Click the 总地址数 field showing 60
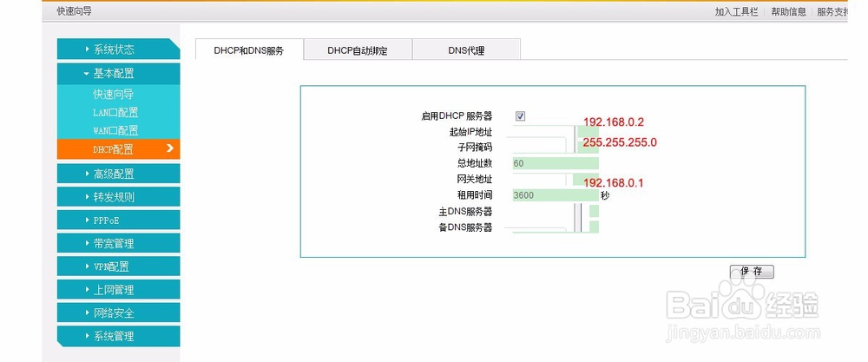The width and height of the screenshot is (868, 362). click(x=556, y=163)
